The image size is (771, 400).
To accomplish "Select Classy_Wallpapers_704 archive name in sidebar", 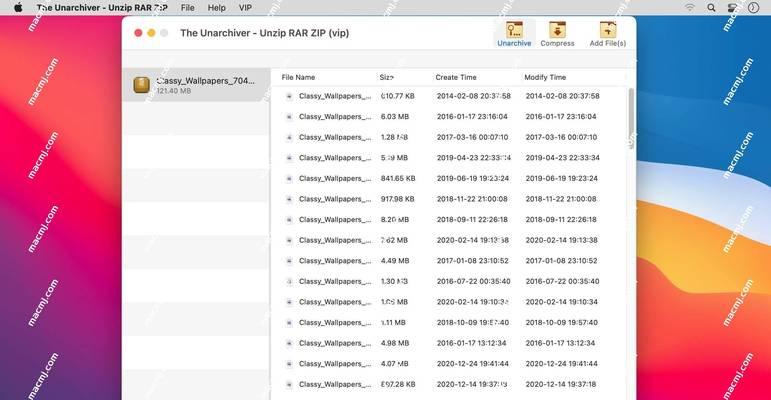I will tap(206, 81).
